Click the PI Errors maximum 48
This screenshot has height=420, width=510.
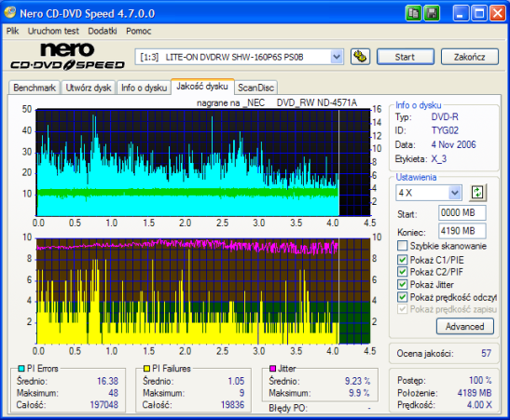(x=113, y=393)
